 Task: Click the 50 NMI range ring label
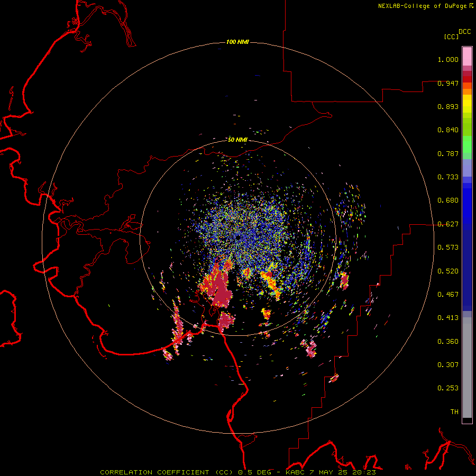pos(237,140)
